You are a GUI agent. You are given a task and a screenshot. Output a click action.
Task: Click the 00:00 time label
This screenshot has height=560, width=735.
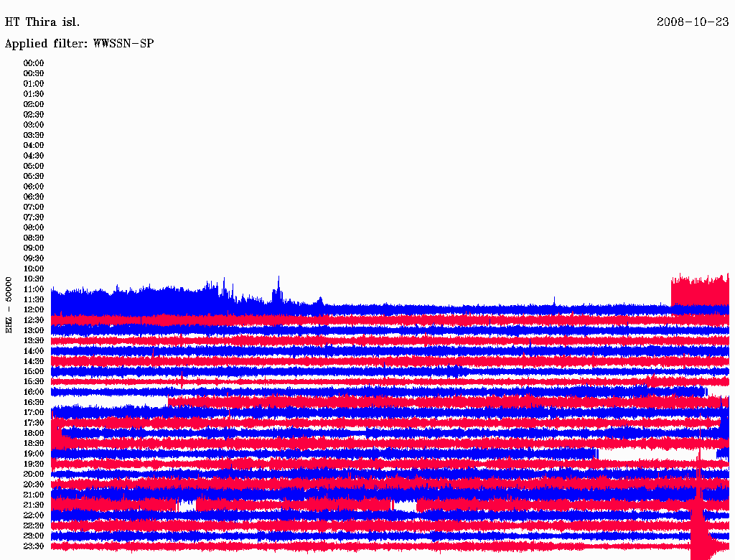click(34, 63)
